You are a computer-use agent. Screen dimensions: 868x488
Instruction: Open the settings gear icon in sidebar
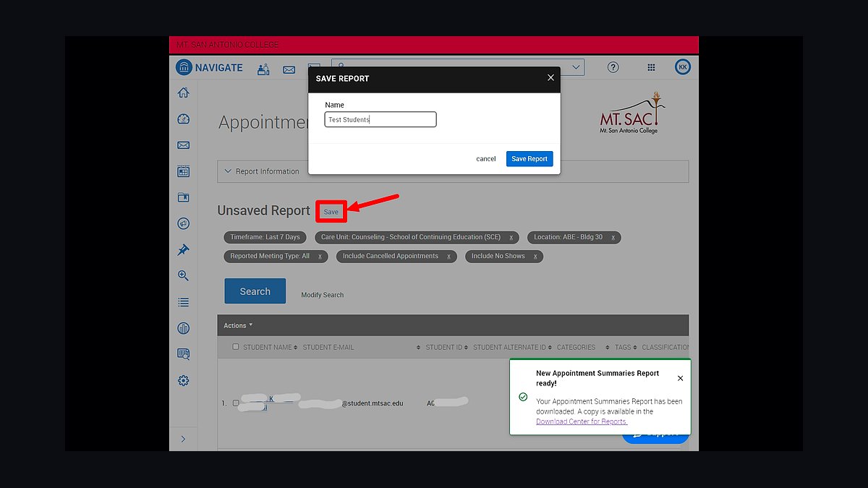[x=183, y=380]
